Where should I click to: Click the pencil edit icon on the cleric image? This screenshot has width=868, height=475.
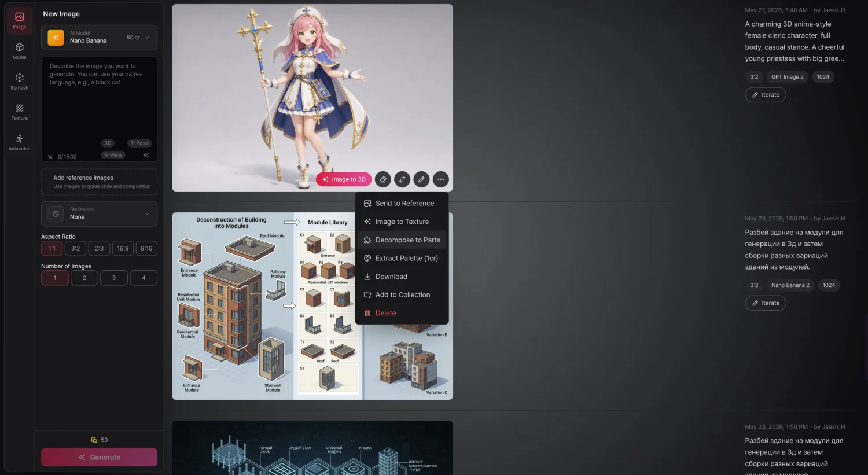(x=421, y=179)
